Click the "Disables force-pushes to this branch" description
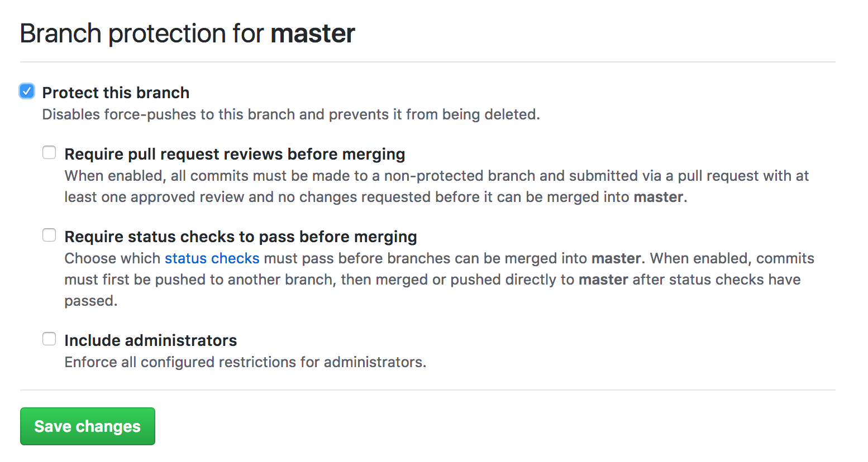868x462 pixels. (x=290, y=114)
